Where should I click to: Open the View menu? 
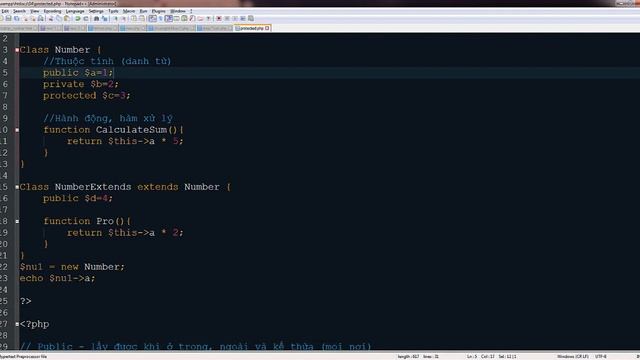[x=35, y=11]
